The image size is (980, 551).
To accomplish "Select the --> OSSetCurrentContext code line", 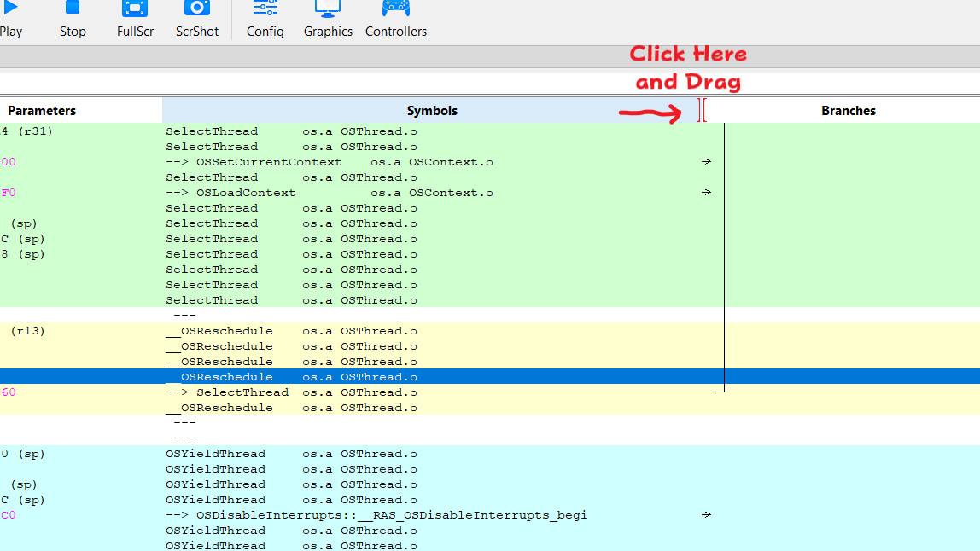I will (254, 162).
